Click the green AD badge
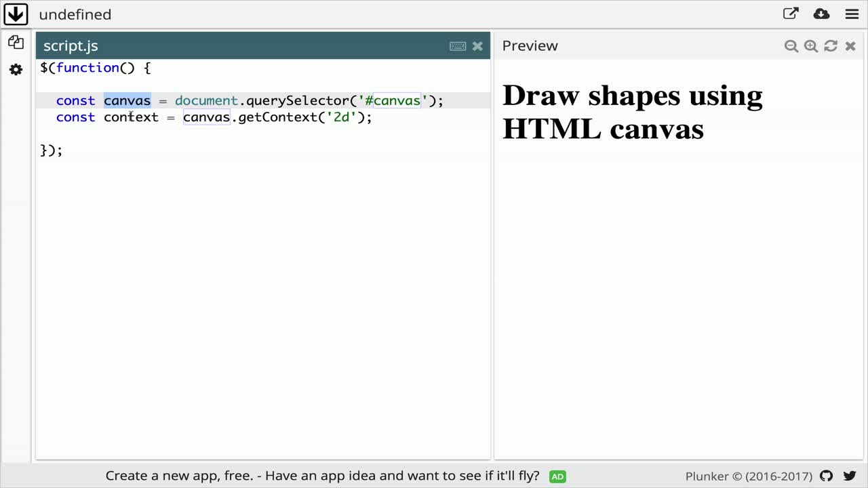 click(x=557, y=476)
